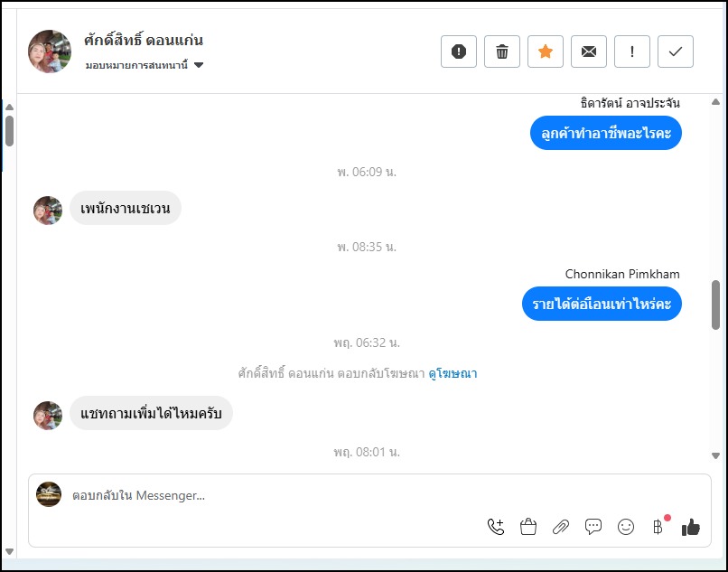Toggle the orange star follow-up marker
This screenshot has height=572, width=728.
coord(546,52)
